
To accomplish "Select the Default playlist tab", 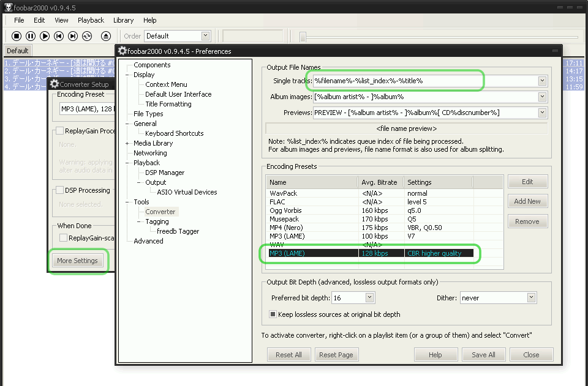I will click(18, 51).
